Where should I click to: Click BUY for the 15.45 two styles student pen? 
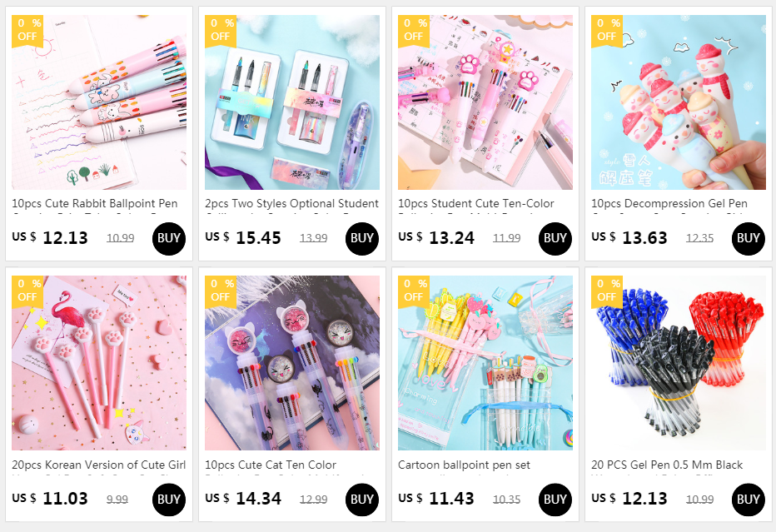[x=361, y=239]
